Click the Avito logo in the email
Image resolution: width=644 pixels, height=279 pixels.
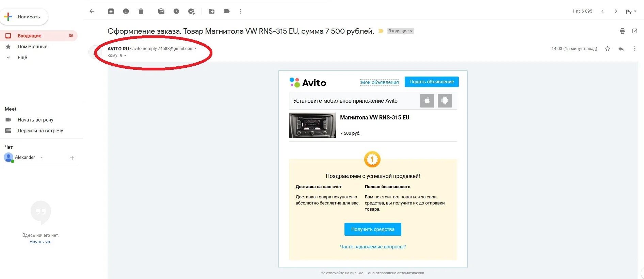coord(308,83)
